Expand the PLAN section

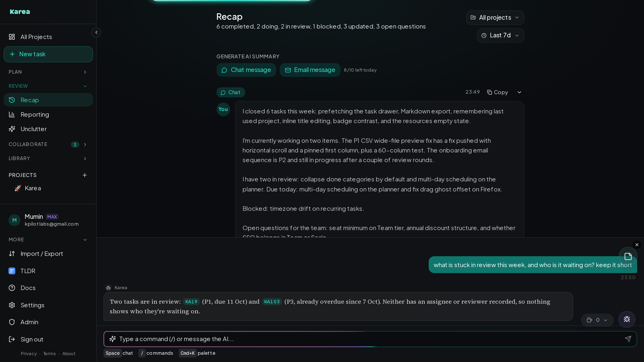tap(48, 72)
